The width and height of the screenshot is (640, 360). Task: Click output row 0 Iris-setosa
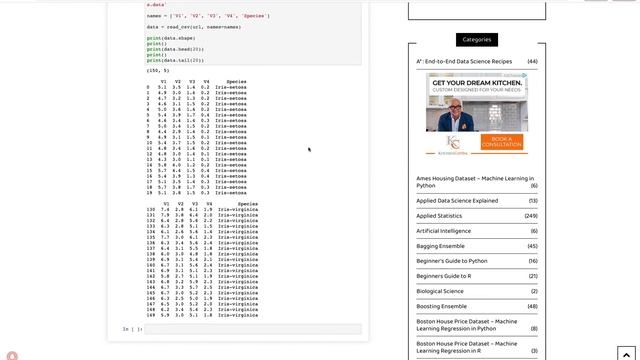pos(196,87)
